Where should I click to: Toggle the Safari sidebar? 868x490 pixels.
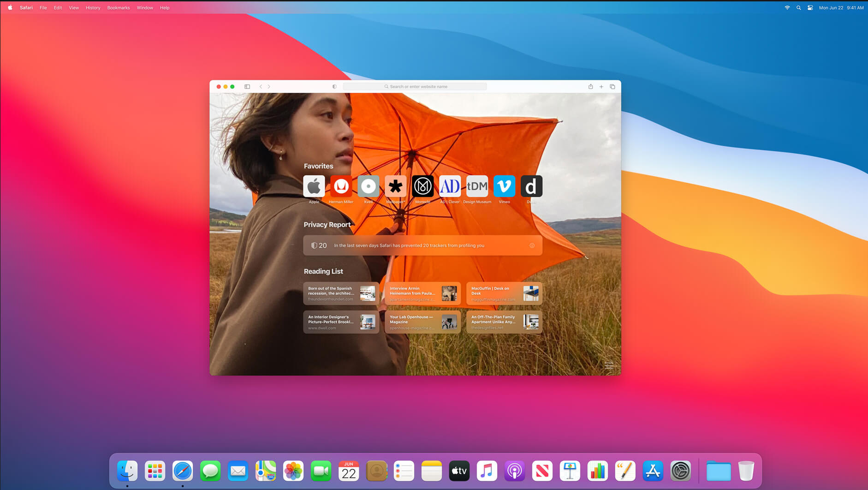coord(247,87)
